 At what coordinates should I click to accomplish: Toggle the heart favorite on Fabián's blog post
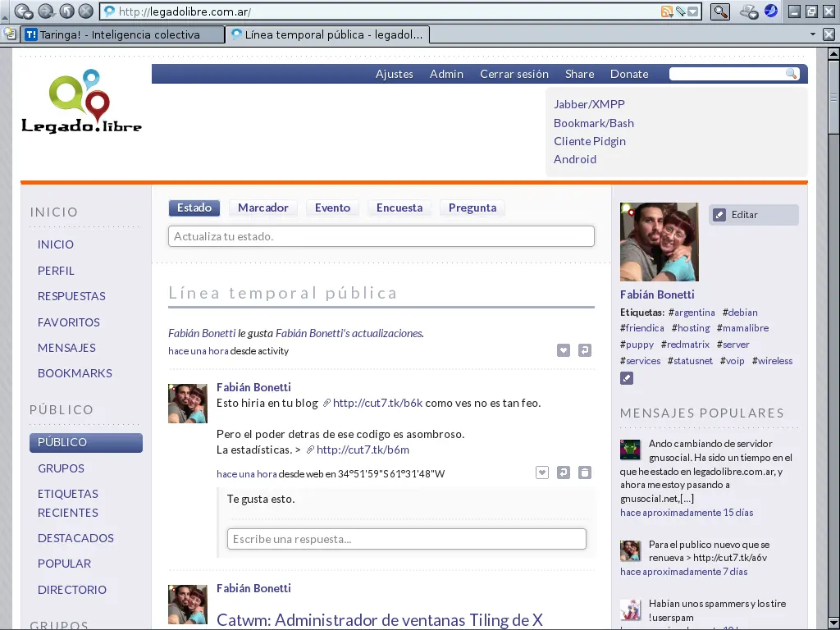coord(542,472)
